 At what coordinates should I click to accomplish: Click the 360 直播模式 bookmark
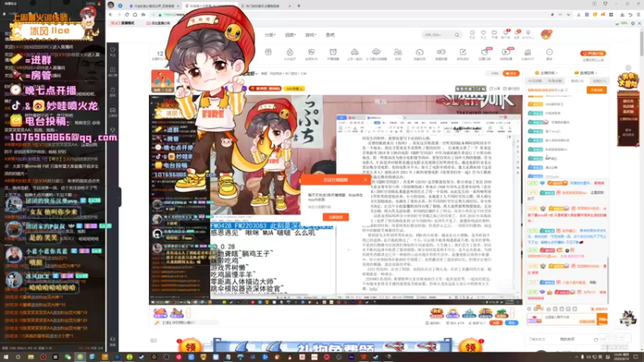122,23
